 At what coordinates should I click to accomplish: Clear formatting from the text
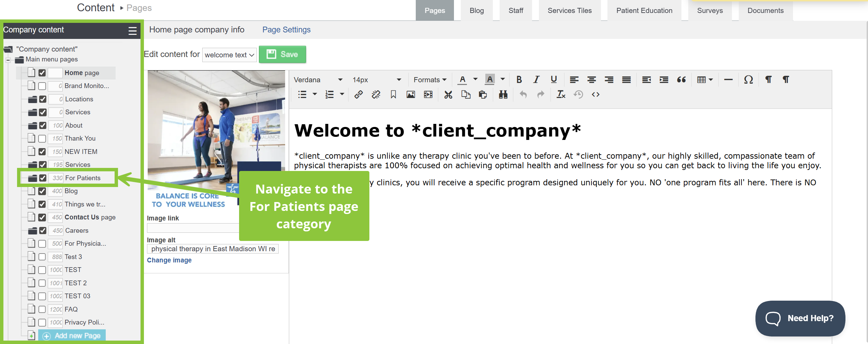[x=561, y=95]
